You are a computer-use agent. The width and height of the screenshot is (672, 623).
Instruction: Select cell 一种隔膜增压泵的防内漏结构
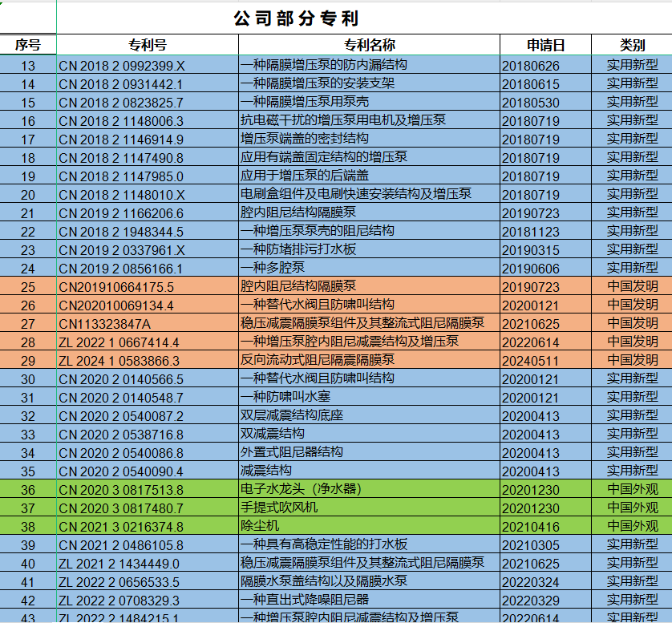click(369, 65)
